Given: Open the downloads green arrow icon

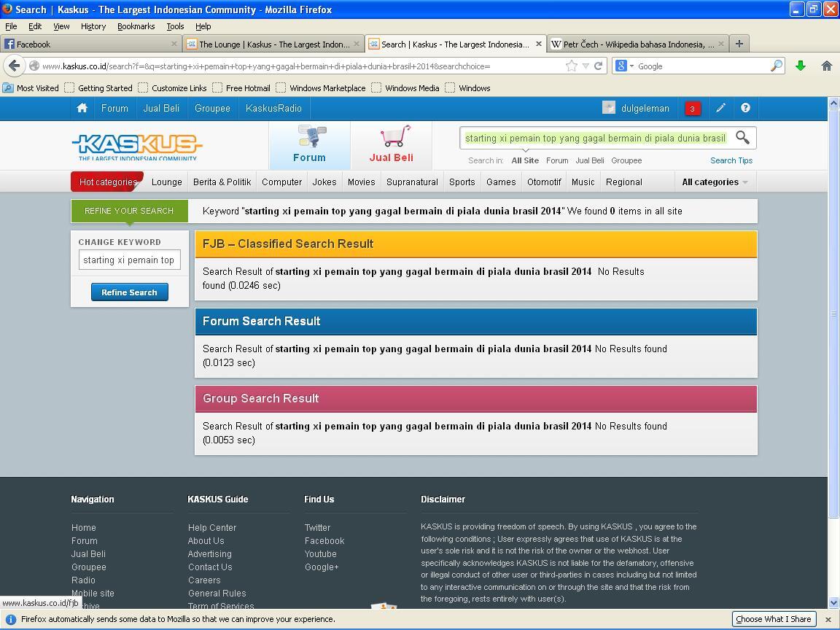Looking at the screenshot, I should tap(801, 66).
